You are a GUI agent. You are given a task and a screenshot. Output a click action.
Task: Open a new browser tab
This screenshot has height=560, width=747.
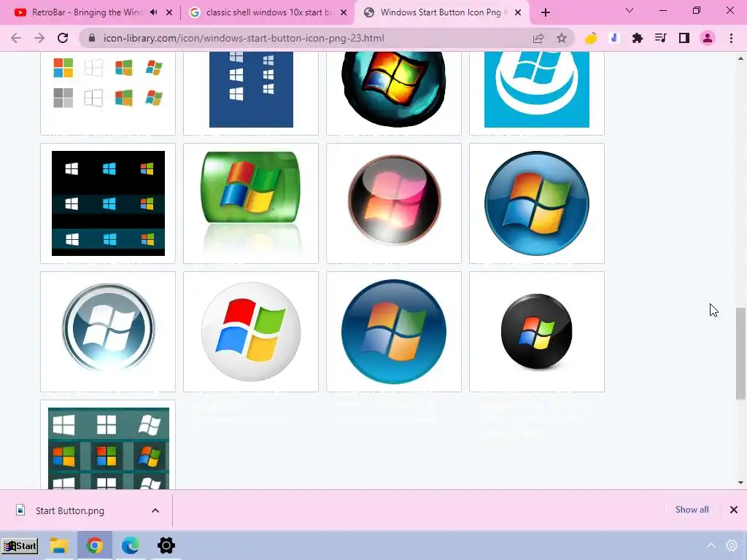[546, 13]
